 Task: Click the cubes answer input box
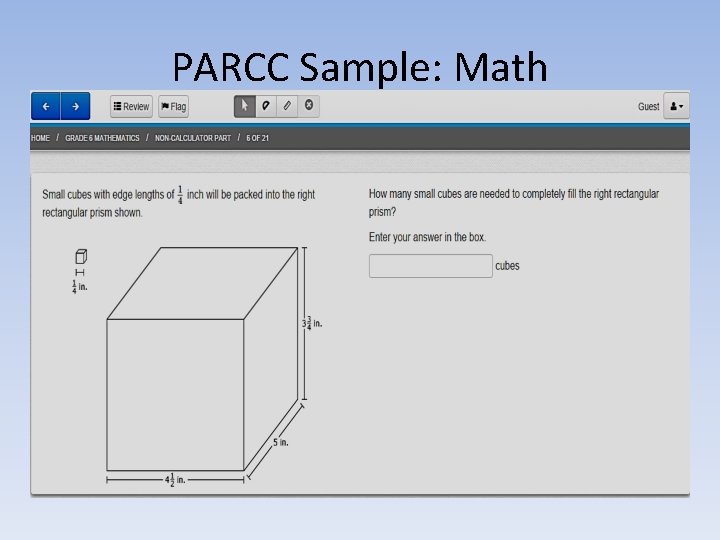tap(431, 266)
